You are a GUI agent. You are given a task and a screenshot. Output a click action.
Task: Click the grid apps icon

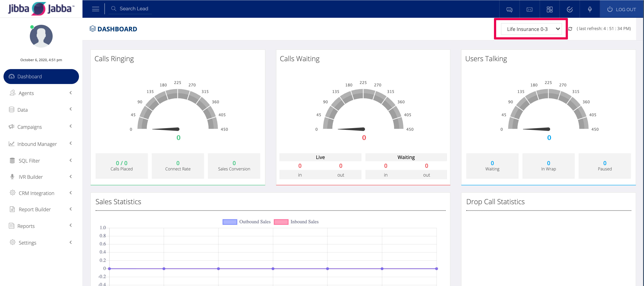[x=549, y=9]
